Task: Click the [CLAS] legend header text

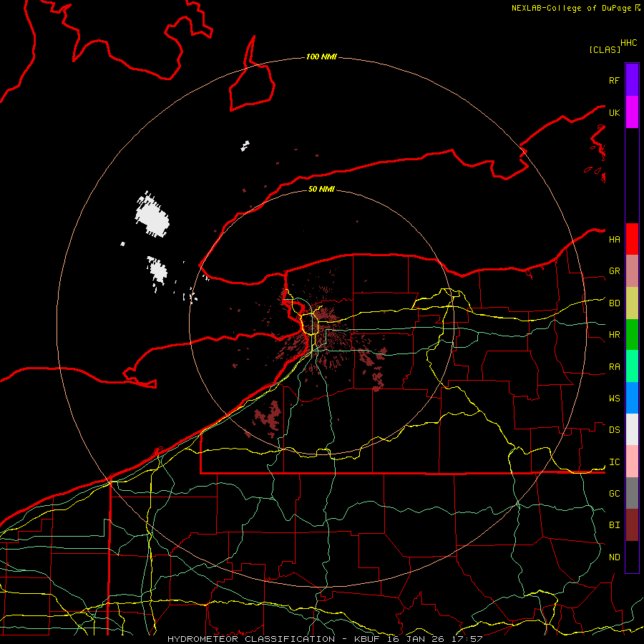Action: [605, 49]
